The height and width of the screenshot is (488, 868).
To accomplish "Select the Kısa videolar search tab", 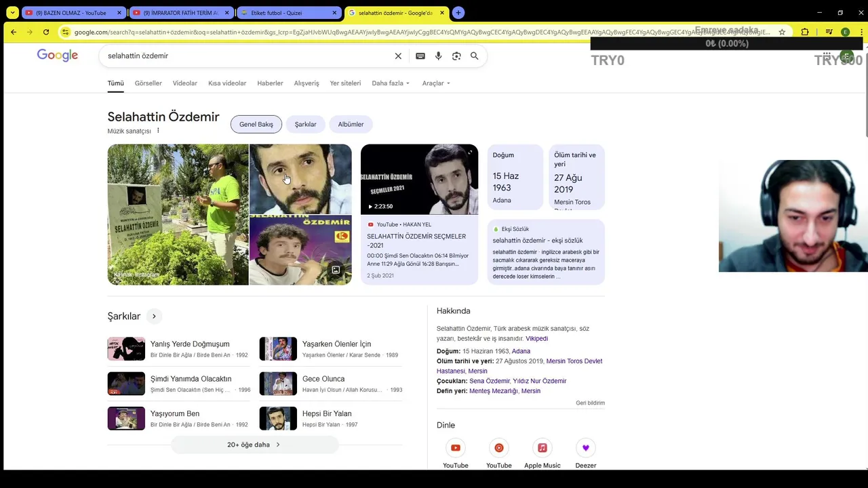I will point(227,83).
